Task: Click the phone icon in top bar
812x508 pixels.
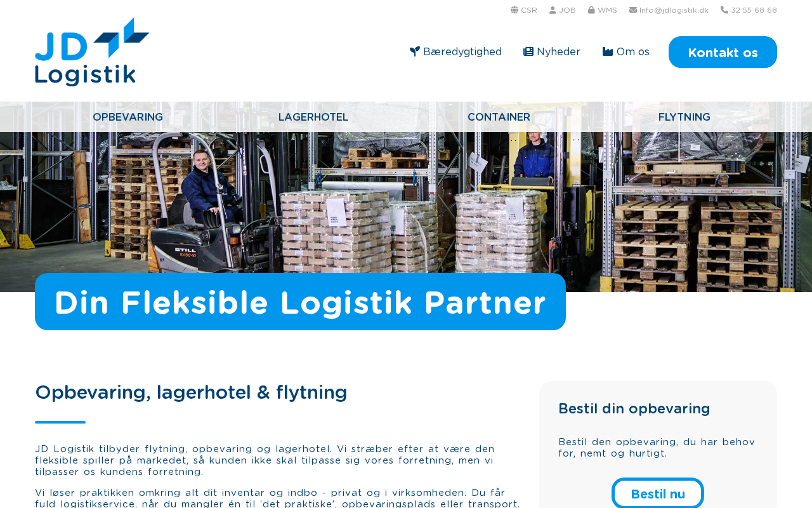Action: 724,10
